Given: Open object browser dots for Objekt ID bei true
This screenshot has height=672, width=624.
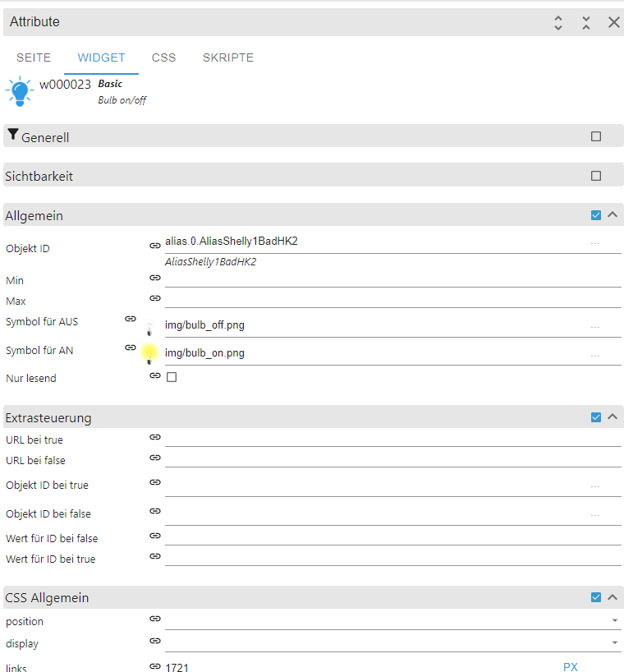Looking at the screenshot, I should click(595, 487).
